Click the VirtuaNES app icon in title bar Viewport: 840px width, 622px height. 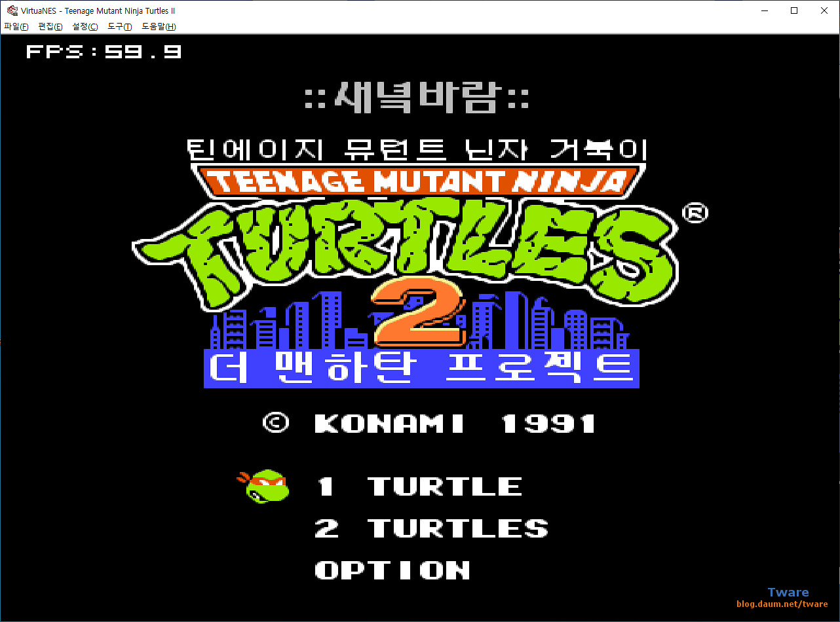point(12,10)
